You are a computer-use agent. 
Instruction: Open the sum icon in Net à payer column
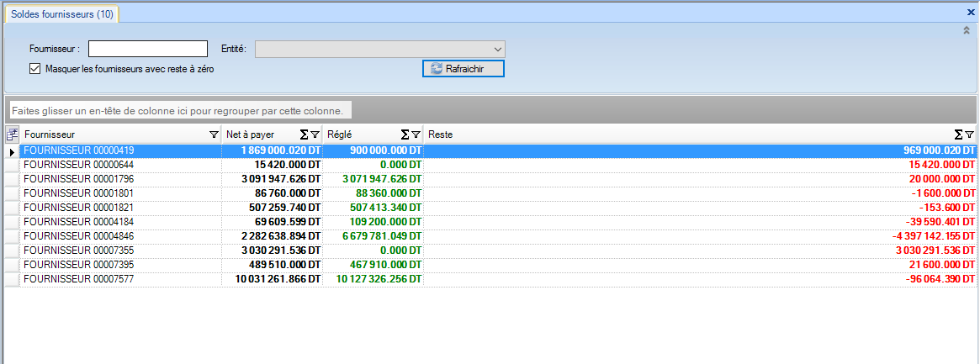tap(304, 135)
